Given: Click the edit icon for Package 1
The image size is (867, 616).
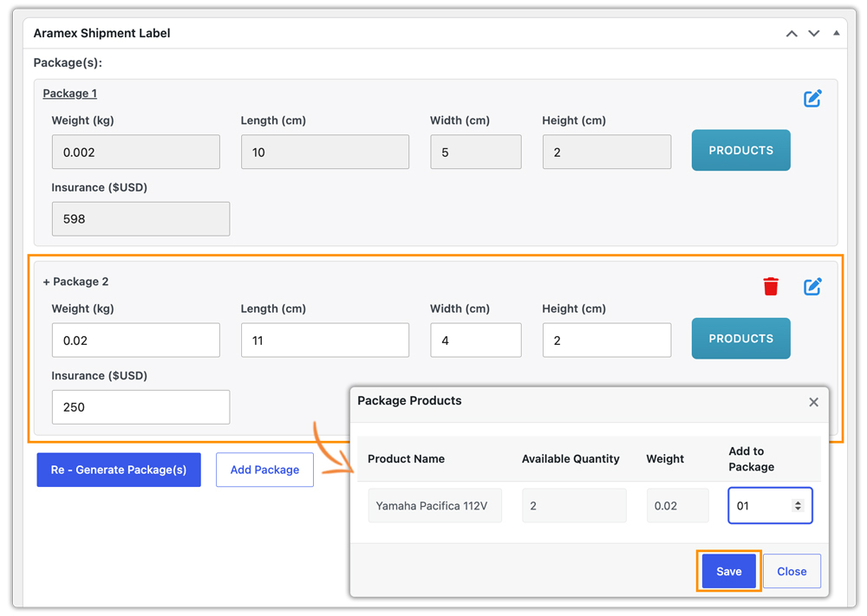Looking at the screenshot, I should (812, 99).
